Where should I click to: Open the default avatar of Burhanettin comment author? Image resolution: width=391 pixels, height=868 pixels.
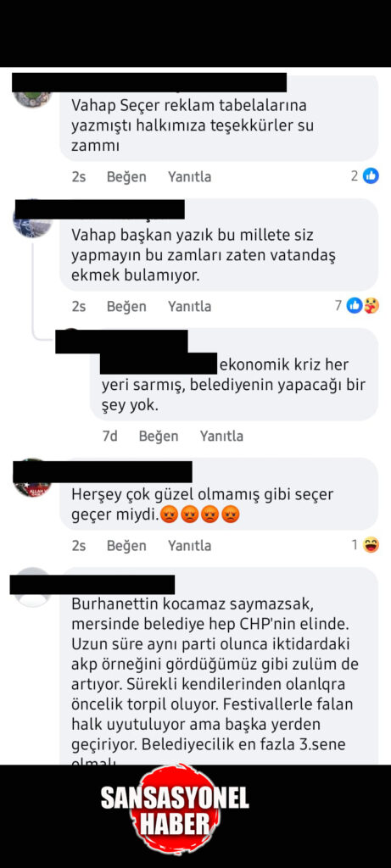(x=31, y=588)
